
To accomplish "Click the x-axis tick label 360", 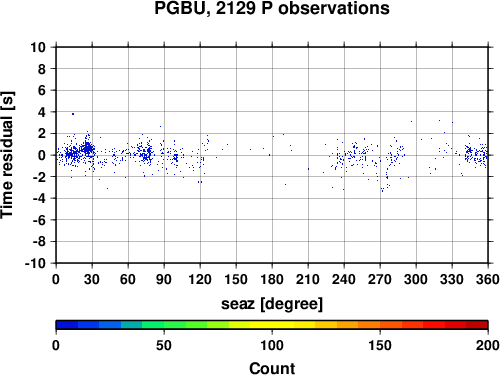I will (488, 279).
